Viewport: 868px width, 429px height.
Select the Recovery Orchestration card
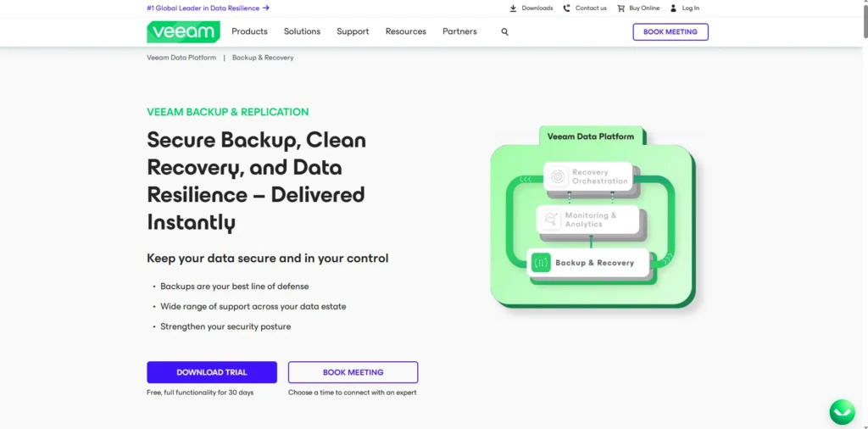pyautogui.click(x=588, y=176)
